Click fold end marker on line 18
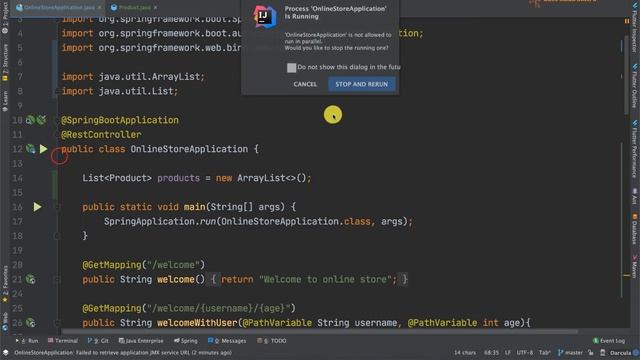The width and height of the screenshot is (640, 360). tap(57, 236)
